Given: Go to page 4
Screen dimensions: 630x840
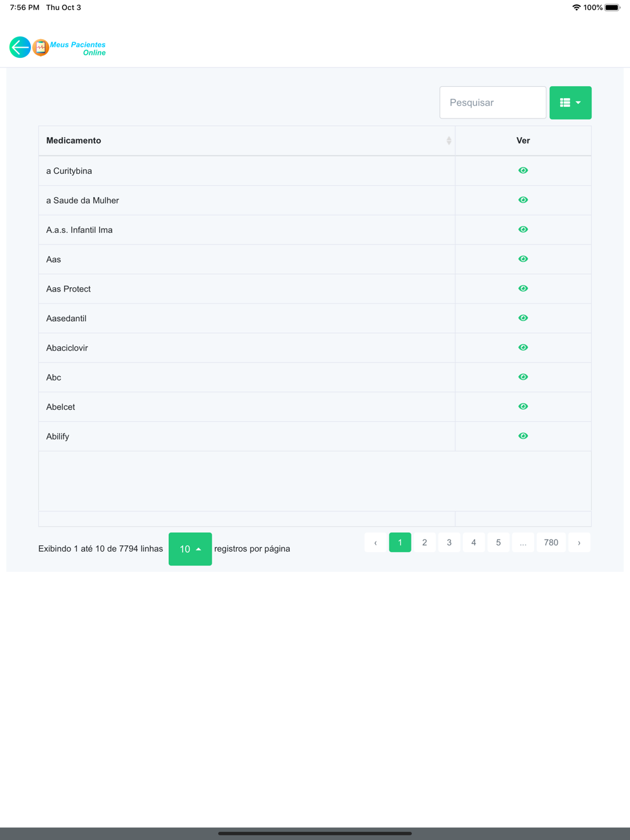Looking at the screenshot, I should pyautogui.click(x=474, y=543).
